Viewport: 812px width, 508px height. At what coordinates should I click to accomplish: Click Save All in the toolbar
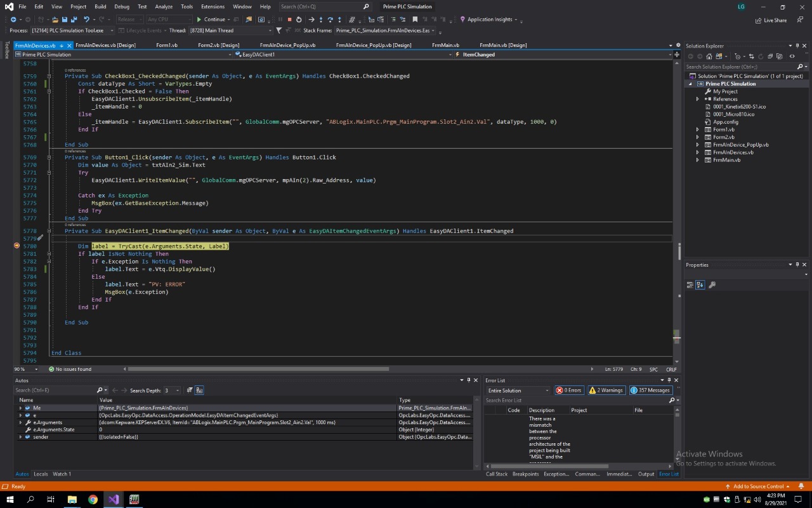pyautogui.click(x=74, y=20)
